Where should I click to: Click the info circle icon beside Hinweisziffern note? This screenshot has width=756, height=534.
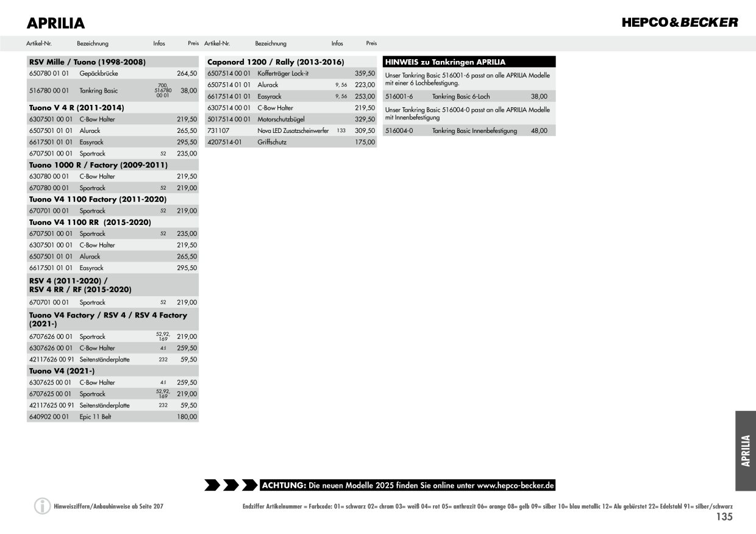42,506
